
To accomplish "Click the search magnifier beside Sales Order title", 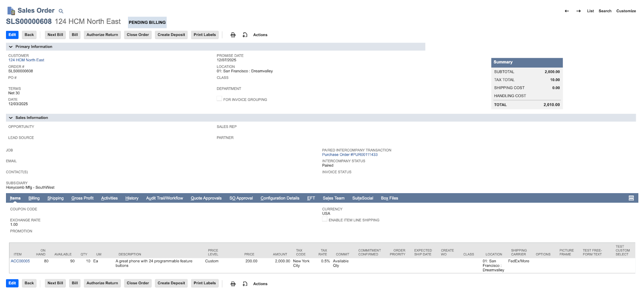I will click(x=61, y=11).
